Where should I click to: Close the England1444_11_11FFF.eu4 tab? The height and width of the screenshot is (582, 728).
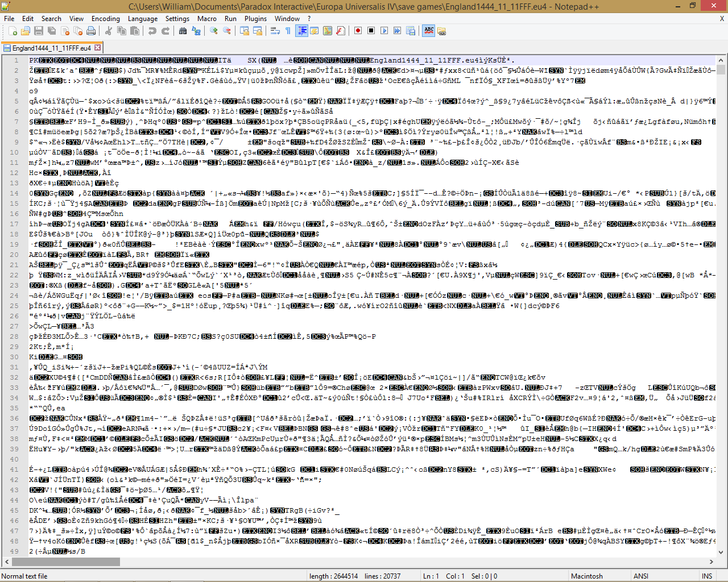point(97,48)
